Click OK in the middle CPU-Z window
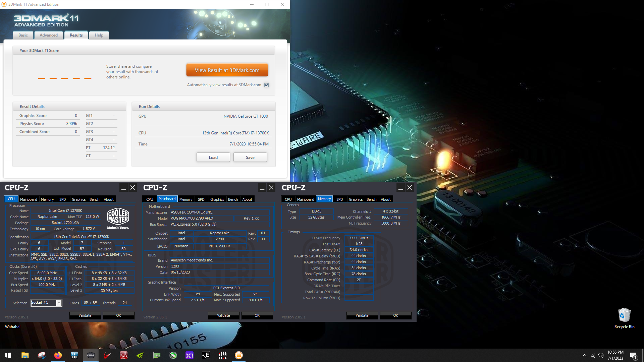644x362 pixels. coord(257,315)
